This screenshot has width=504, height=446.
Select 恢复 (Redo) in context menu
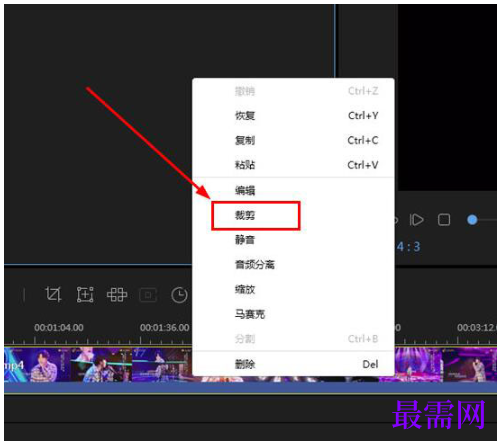click(x=293, y=116)
